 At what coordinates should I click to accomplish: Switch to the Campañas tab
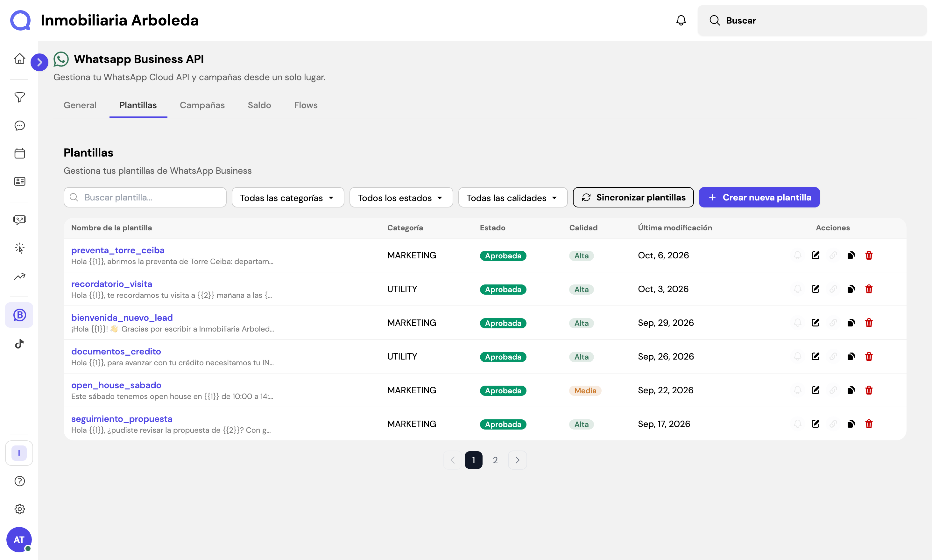click(x=202, y=105)
